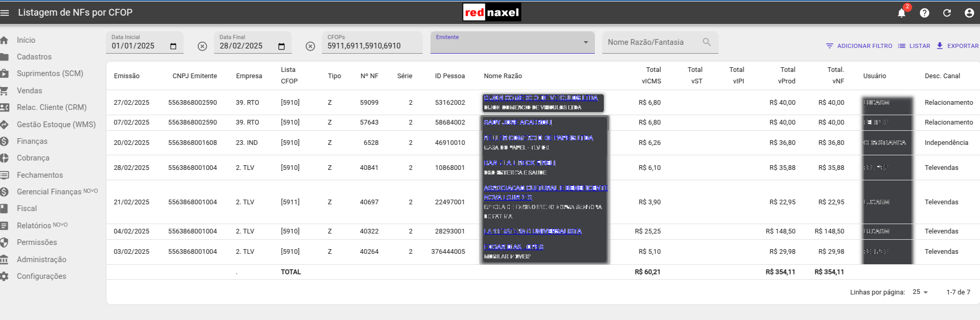Click search magnifier in Nome Razão/Fantasia
Screen dimensions: 980x320
click(707, 42)
